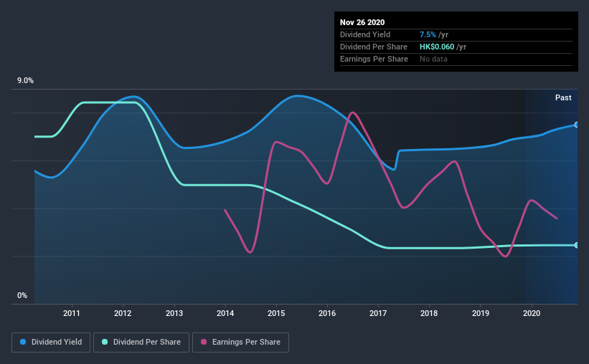589x364 pixels.
Task: Select the 2017 axis label
Action: pyautogui.click(x=378, y=313)
